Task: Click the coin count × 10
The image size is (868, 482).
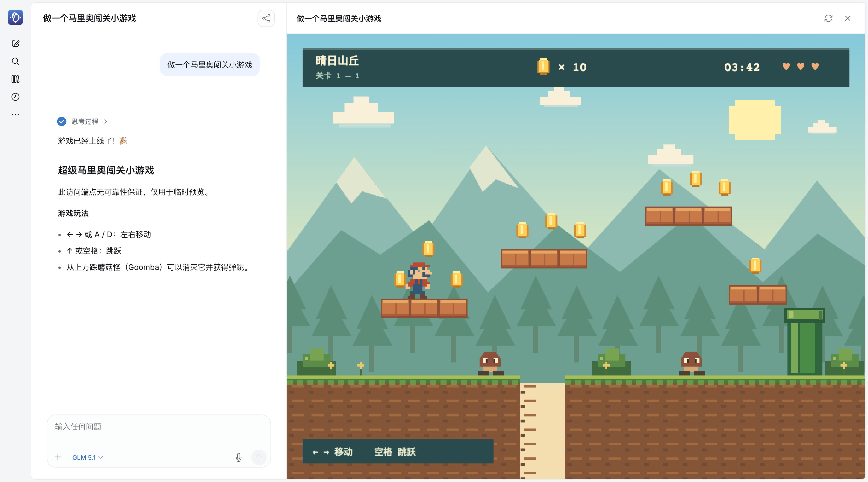Action: [572, 67]
